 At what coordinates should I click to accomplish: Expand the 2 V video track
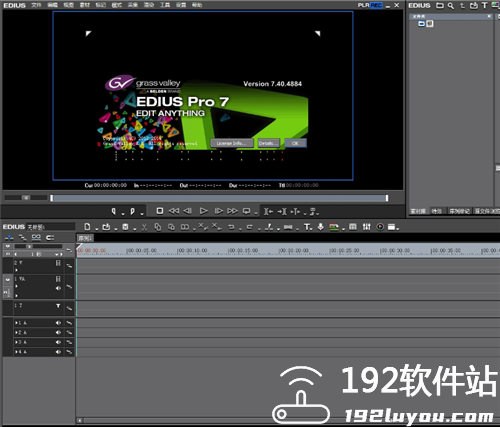pyautogui.click(x=16, y=270)
